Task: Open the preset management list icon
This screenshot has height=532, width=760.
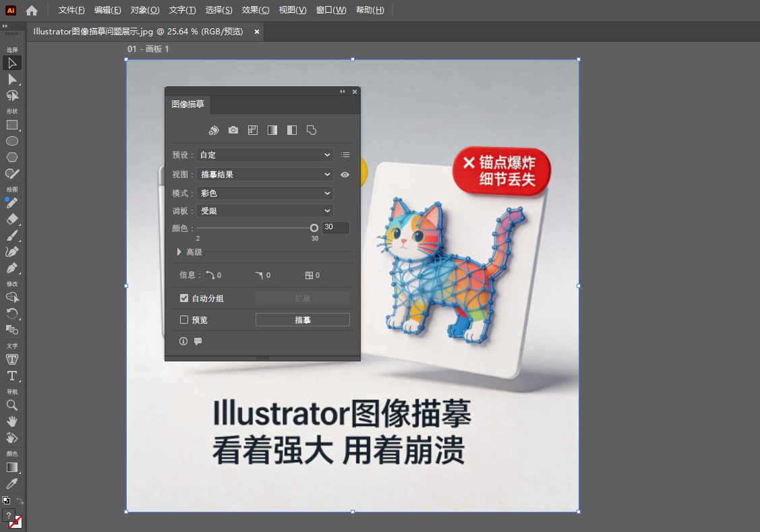Action: 345,155
